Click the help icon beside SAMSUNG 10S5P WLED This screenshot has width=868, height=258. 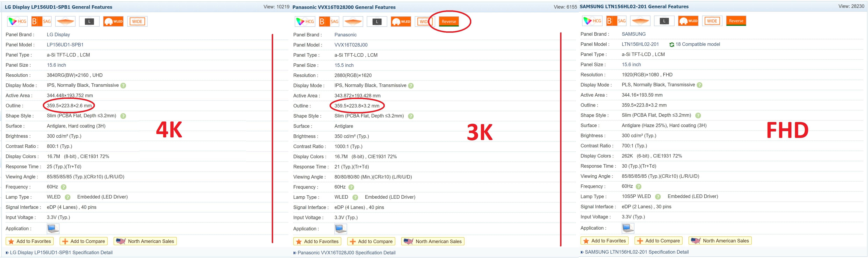pyautogui.click(x=658, y=197)
